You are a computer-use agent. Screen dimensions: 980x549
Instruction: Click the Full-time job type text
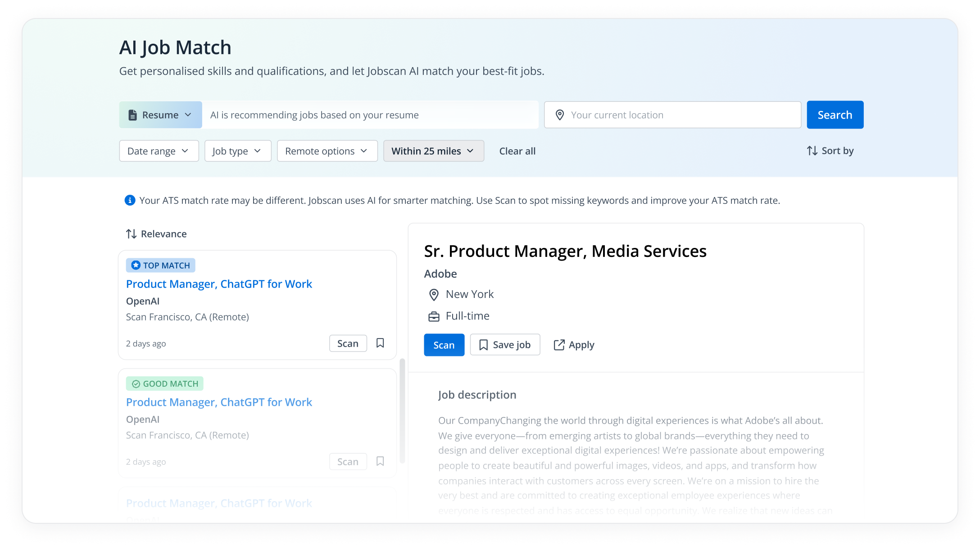click(467, 316)
